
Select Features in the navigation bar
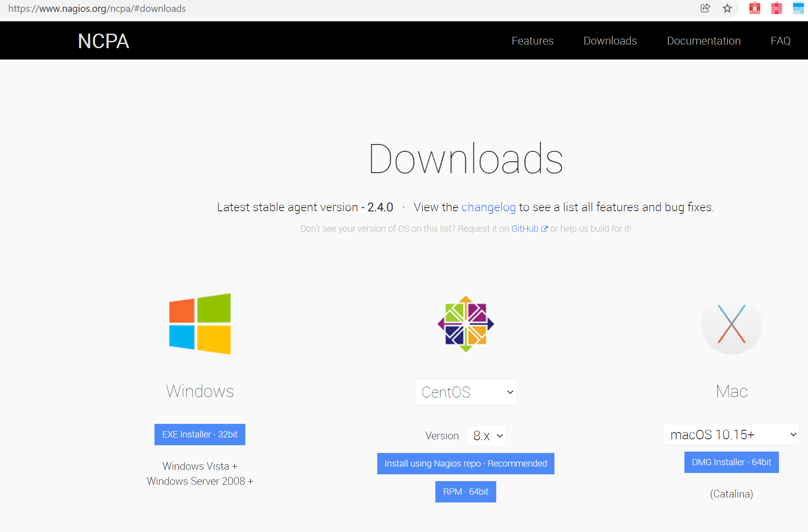[532, 40]
